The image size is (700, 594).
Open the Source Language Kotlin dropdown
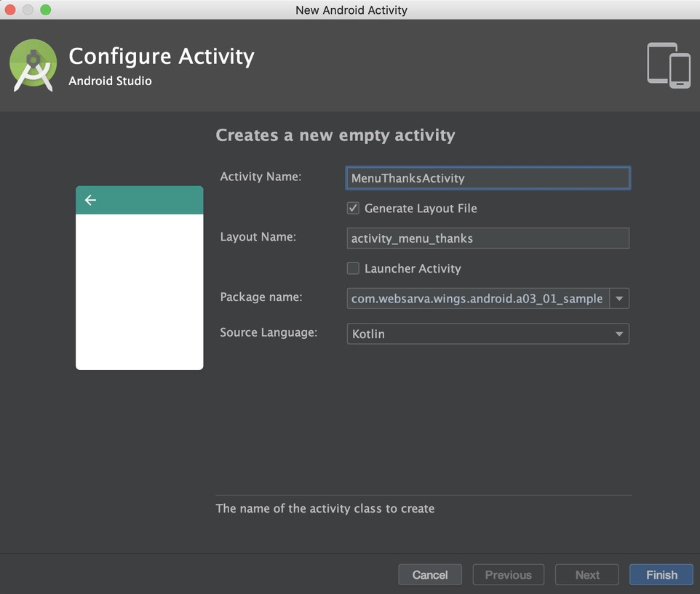click(488, 334)
